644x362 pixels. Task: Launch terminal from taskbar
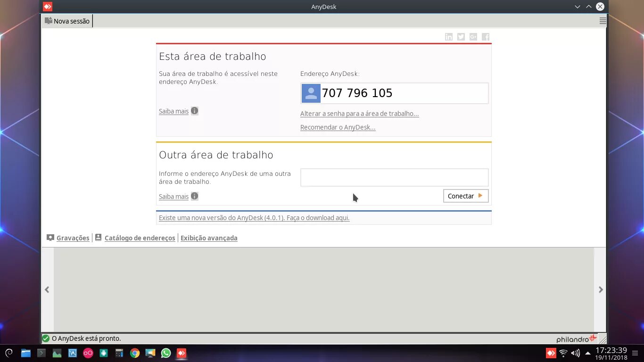click(41, 353)
